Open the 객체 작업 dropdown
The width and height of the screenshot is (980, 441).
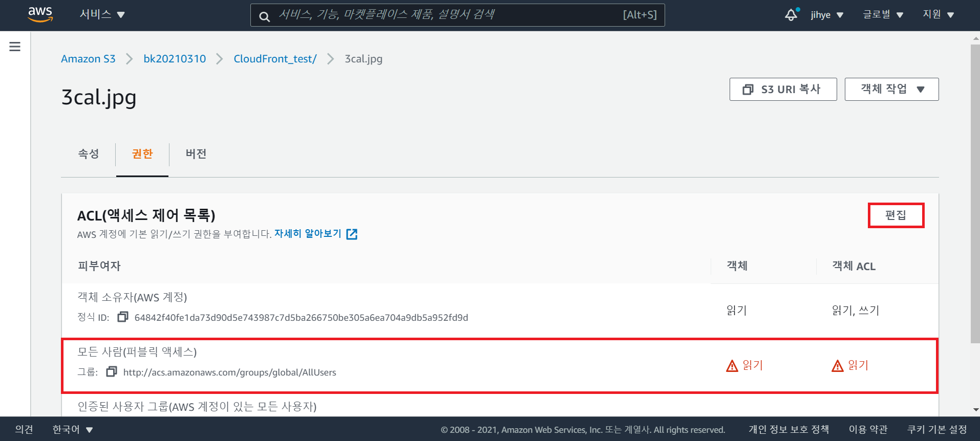tap(891, 89)
